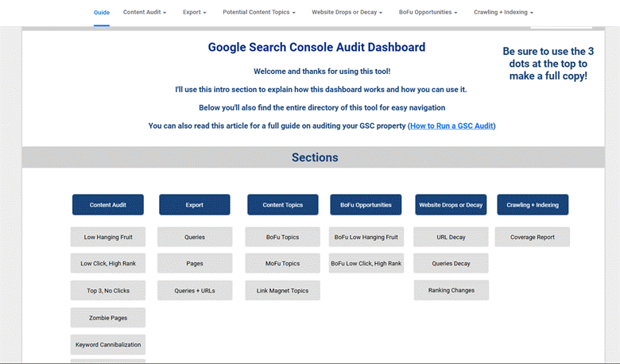Navigate to Queries Decay report
Screen dimensions: 620x364
(451, 263)
